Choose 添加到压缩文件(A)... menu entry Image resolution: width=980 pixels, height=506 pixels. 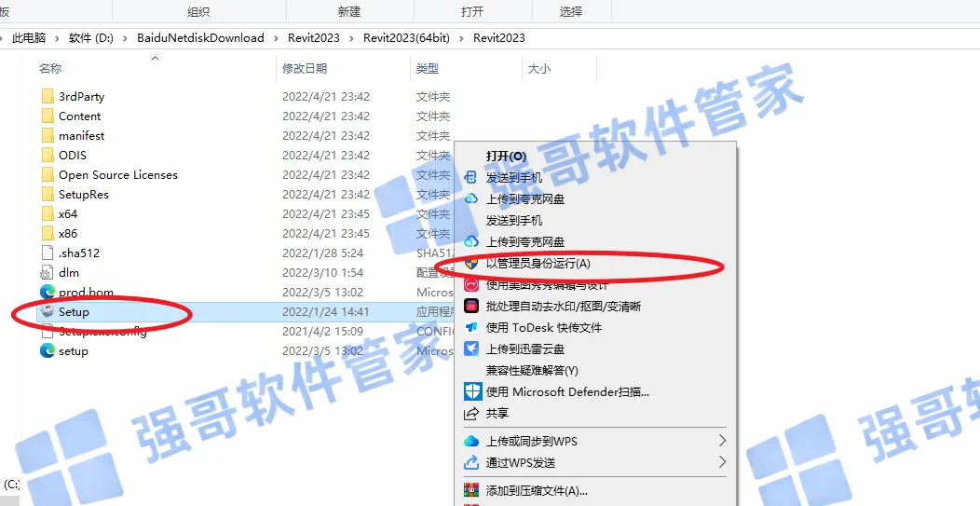537,491
